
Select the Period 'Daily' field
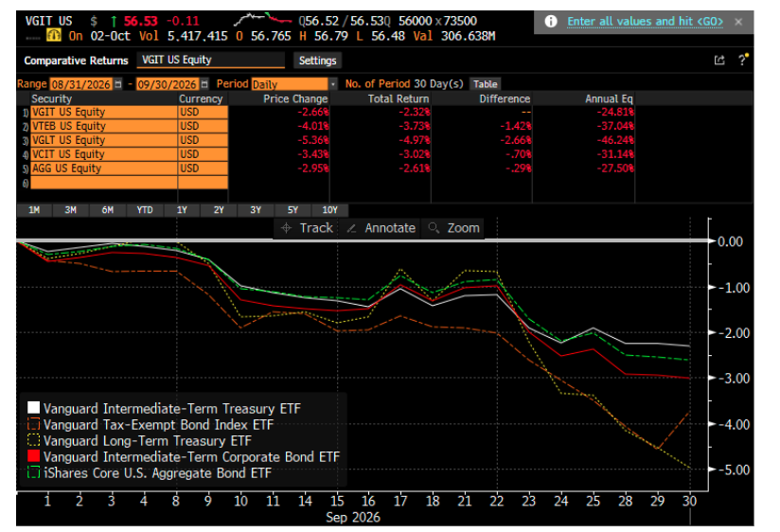tap(290, 84)
